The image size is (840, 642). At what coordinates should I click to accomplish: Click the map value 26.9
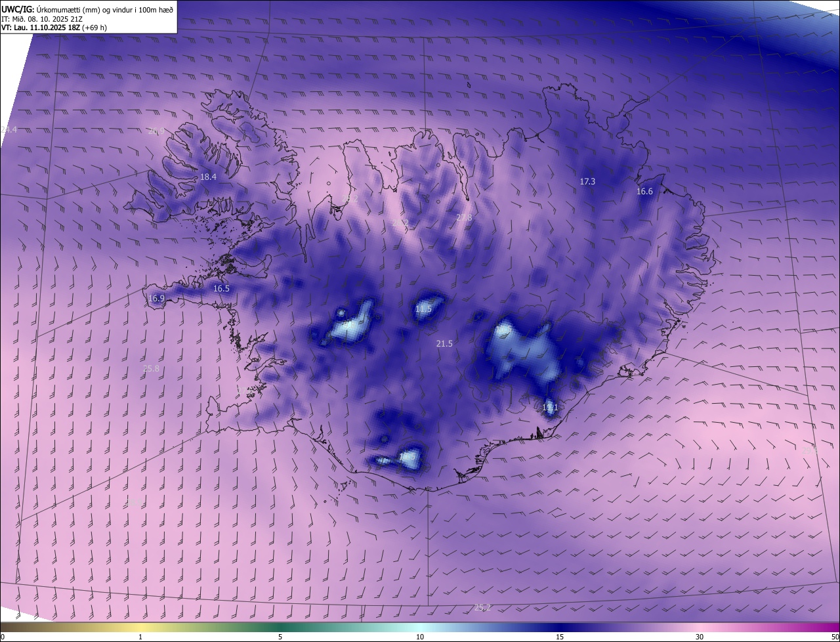[x=156, y=131]
